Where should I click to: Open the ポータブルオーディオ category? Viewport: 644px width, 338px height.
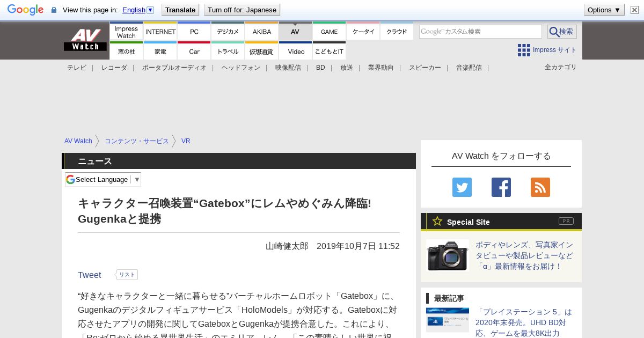coord(174,68)
